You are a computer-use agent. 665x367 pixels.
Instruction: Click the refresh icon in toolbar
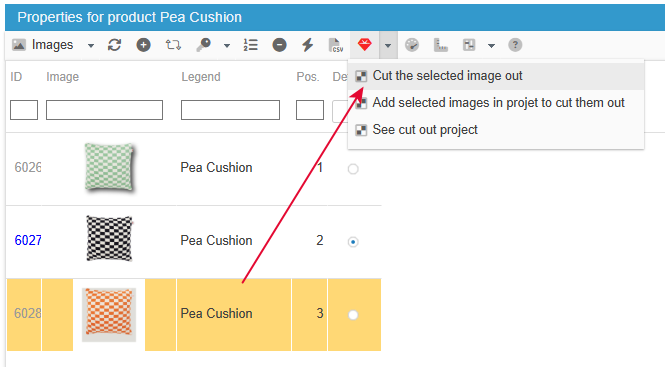(115, 45)
